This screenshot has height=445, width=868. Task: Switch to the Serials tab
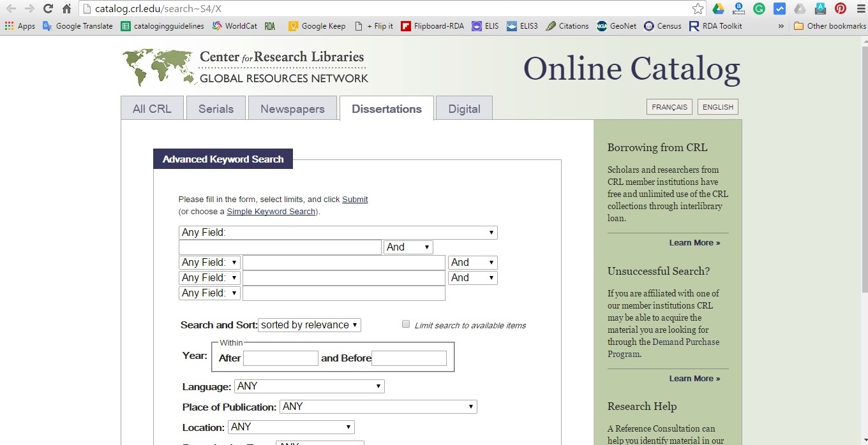coord(216,108)
